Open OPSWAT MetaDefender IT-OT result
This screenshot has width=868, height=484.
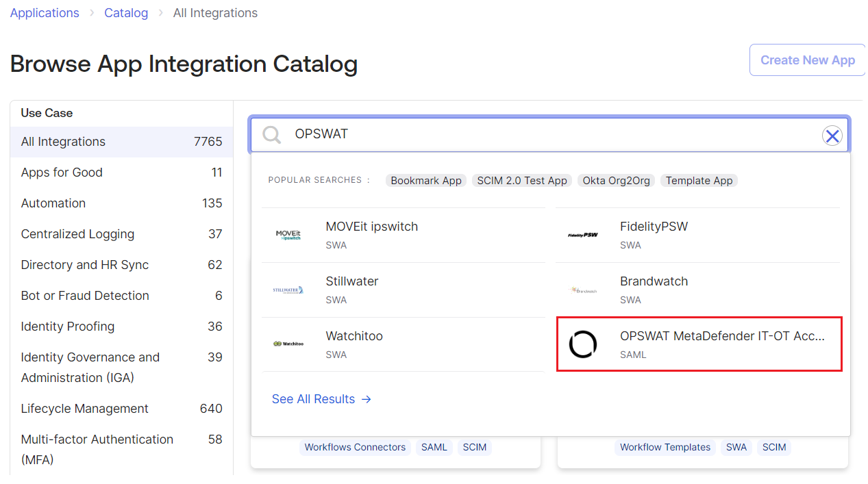pyautogui.click(x=699, y=344)
